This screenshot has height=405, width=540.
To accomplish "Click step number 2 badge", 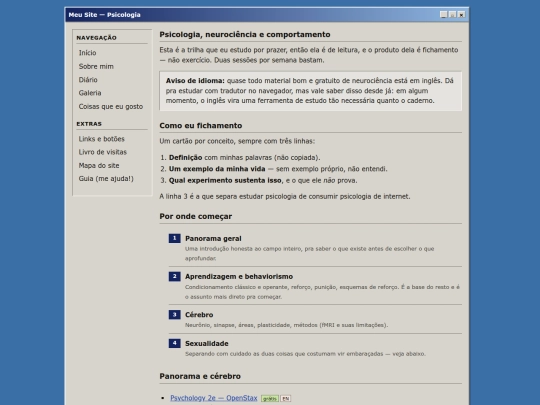I will coord(175,276).
